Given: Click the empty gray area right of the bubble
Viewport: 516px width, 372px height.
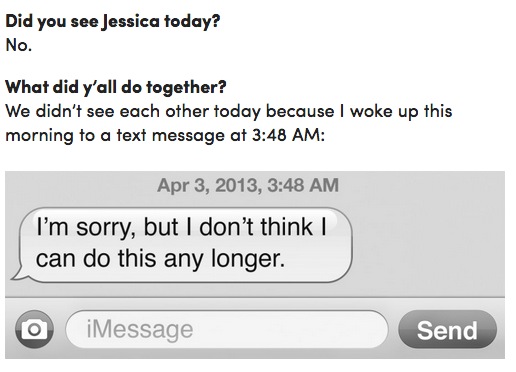Looking at the screenshot, I should (x=428, y=245).
